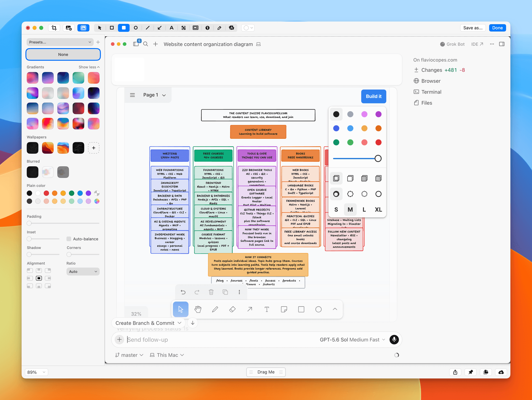Click the duplicate icon in canvas toolbar

[x=225, y=292]
